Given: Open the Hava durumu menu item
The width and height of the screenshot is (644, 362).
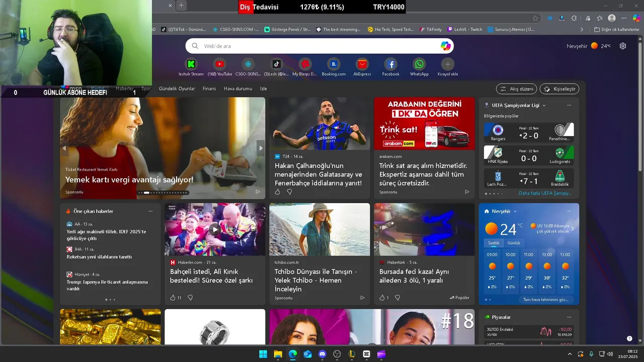Looking at the screenshot, I should tap(238, 88).
